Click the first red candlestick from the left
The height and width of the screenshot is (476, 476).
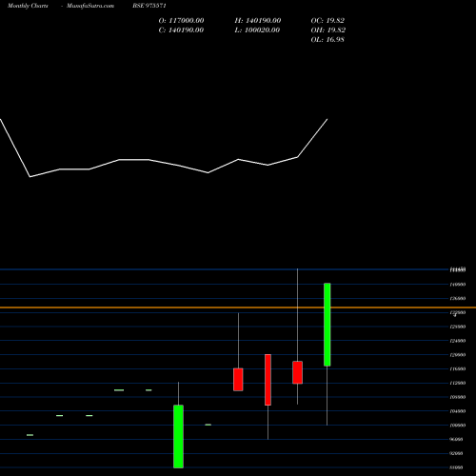pyautogui.click(x=238, y=380)
